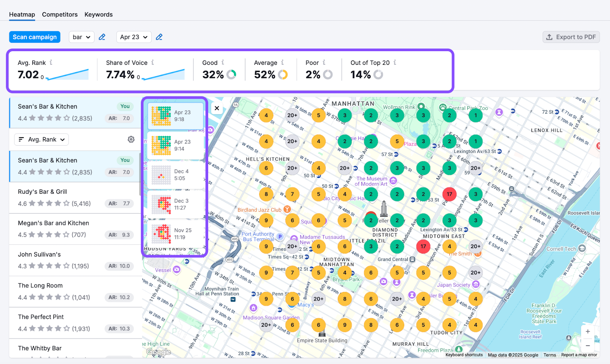This screenshot has width=610, height=364.
Task: Click the Good metric info icon
Action: pyautogui.click(x=222, y=62)
